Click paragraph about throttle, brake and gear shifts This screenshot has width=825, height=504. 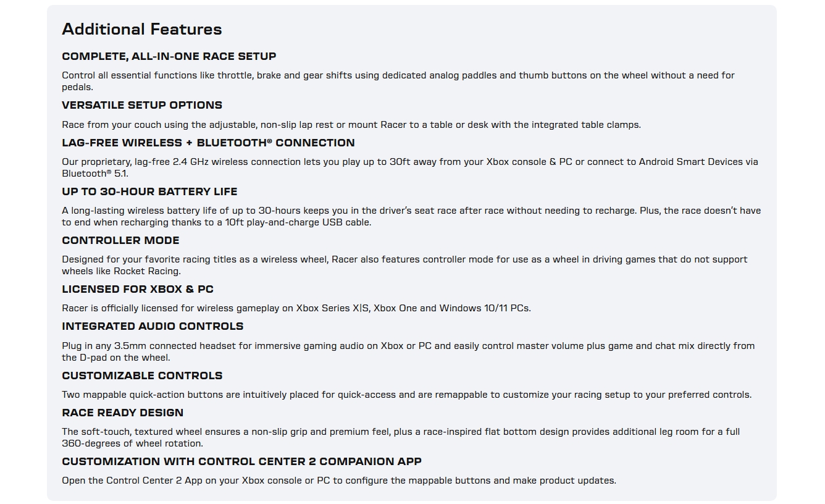(398, 81)
